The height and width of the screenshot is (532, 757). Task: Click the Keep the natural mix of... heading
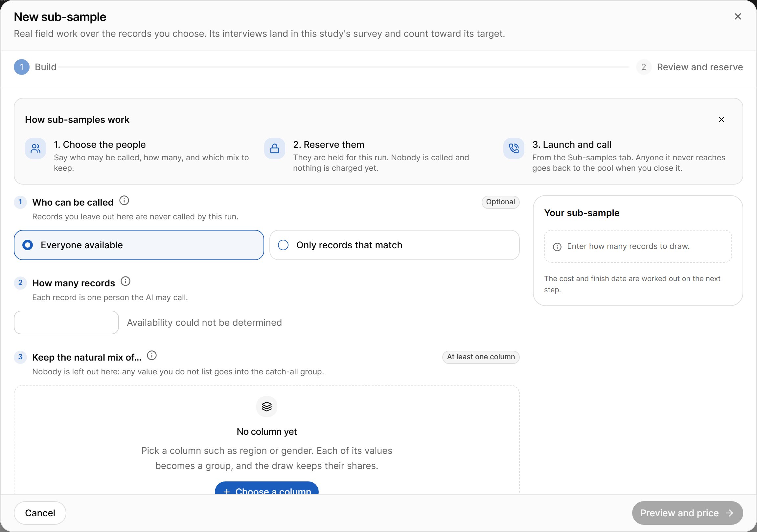(x=87, y=357)
